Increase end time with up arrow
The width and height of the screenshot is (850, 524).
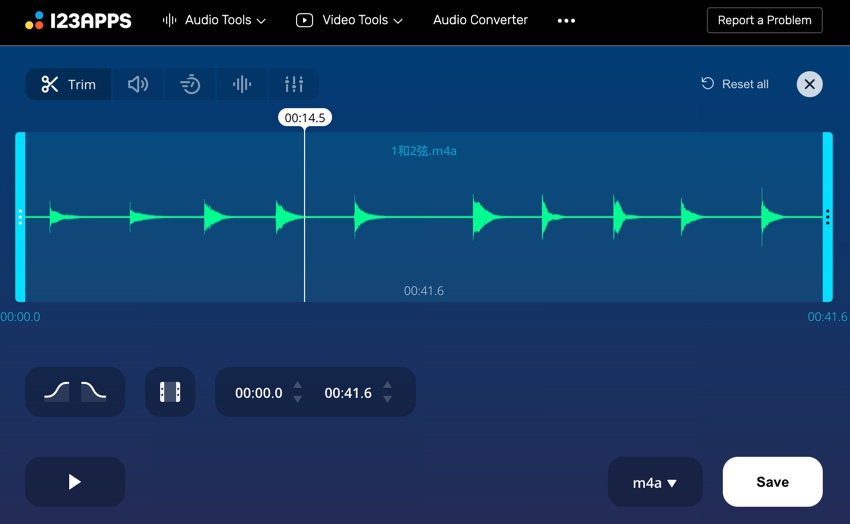coord(387,385)
